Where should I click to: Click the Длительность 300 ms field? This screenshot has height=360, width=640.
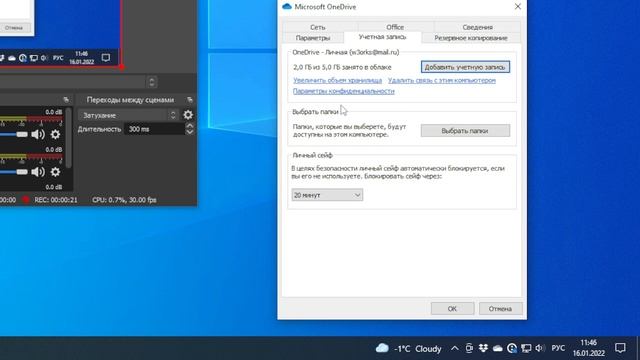coord(154,129)
